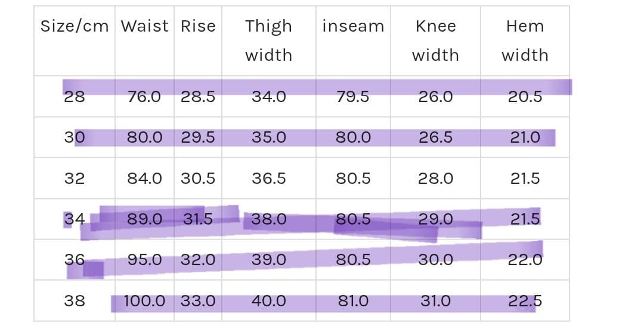
Task: Select size 32 row label
Action: tap(75, 179)
